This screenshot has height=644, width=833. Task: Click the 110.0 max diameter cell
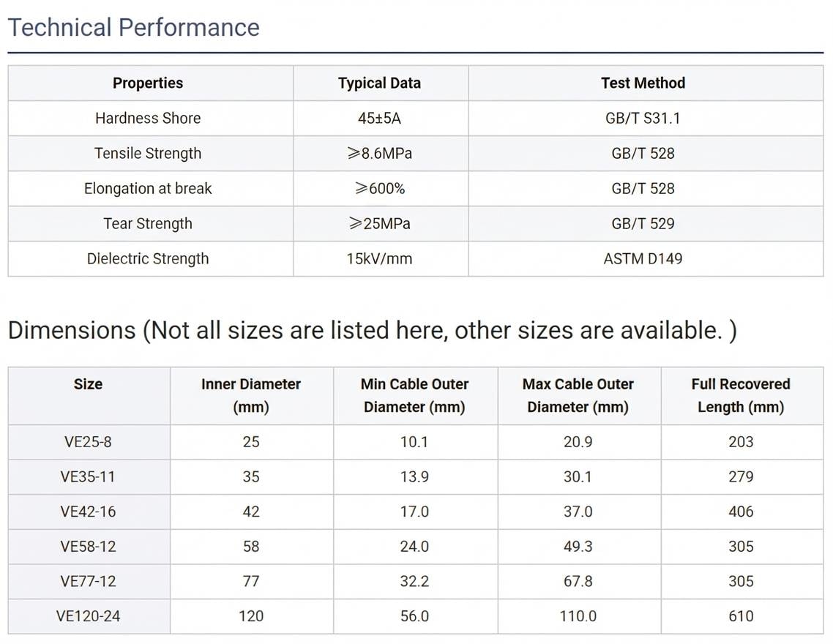coord(578,616)
